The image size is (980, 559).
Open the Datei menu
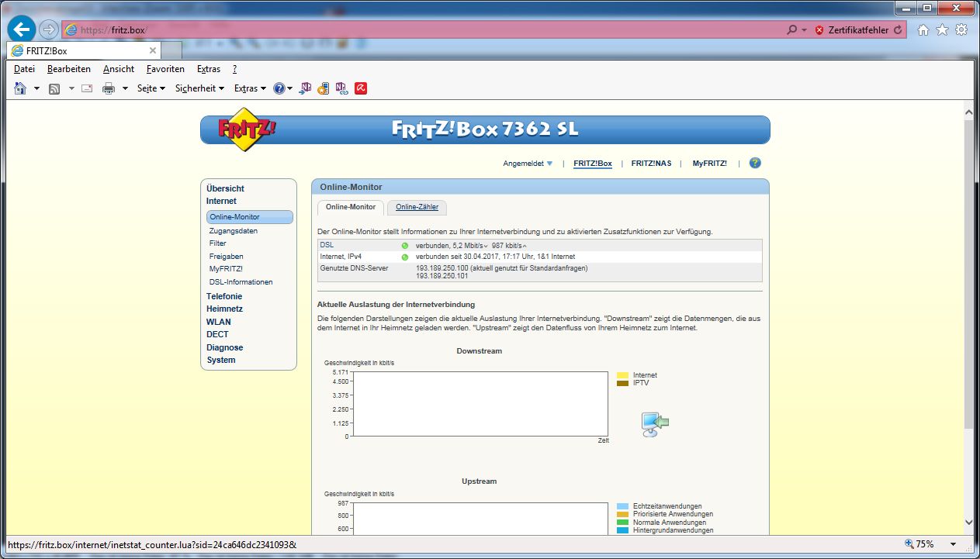[x=24, y=69]
